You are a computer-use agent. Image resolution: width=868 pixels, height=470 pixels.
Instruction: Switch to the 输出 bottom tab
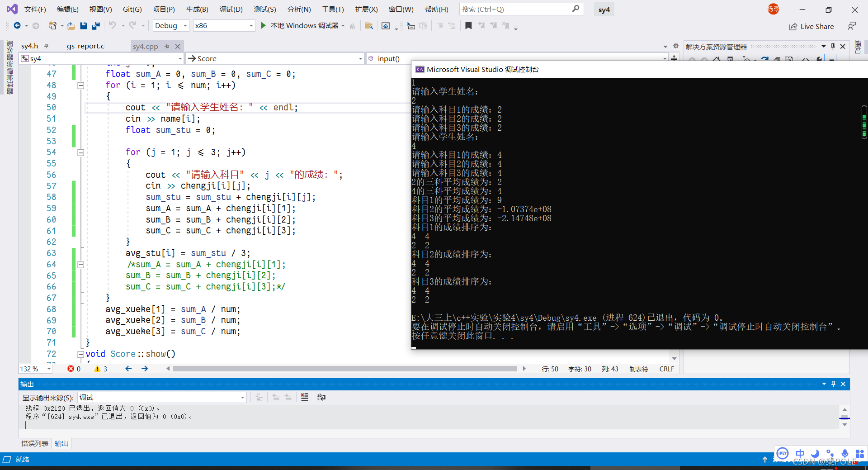tap(61, 443)
